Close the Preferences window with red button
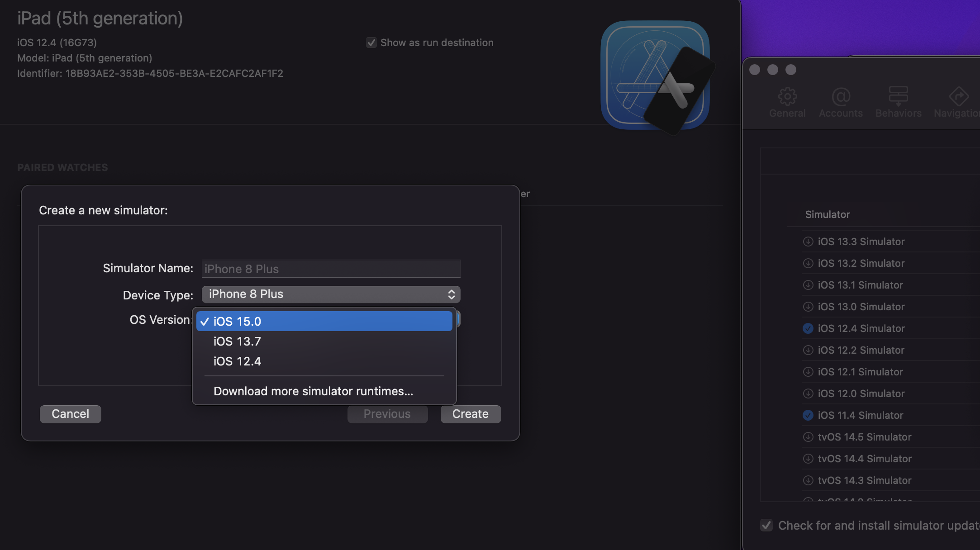Image resolution: width=980 pixels, height=550 pixels. point(755,70)
